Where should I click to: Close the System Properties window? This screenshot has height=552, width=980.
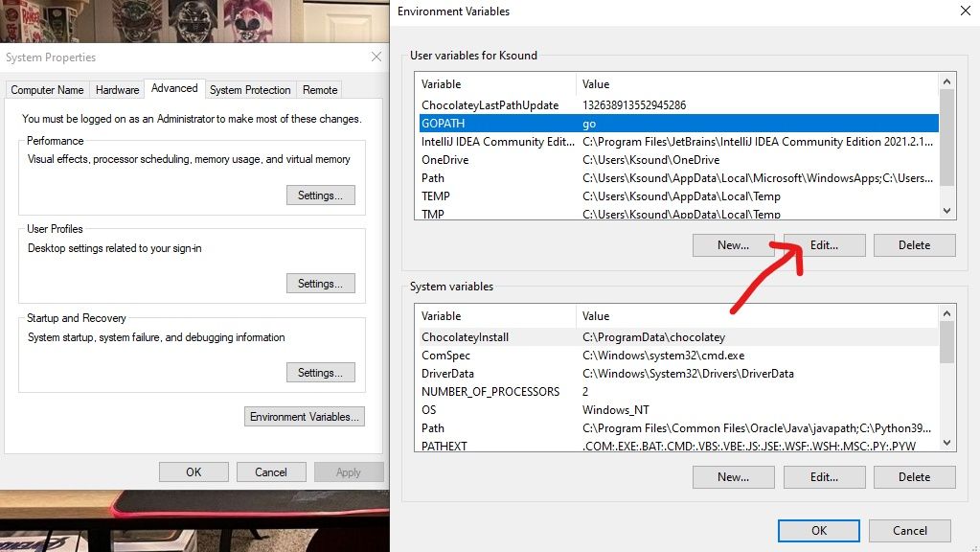click(376, 57)
